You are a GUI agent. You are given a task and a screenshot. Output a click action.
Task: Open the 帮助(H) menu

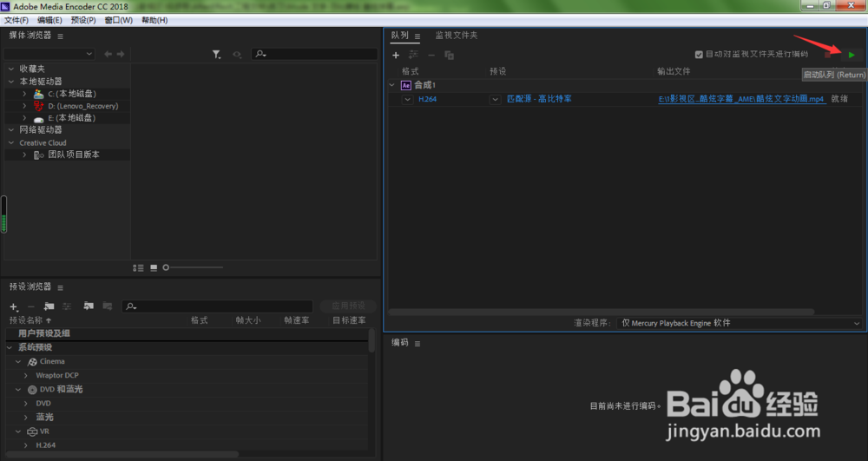coord(155,20)
